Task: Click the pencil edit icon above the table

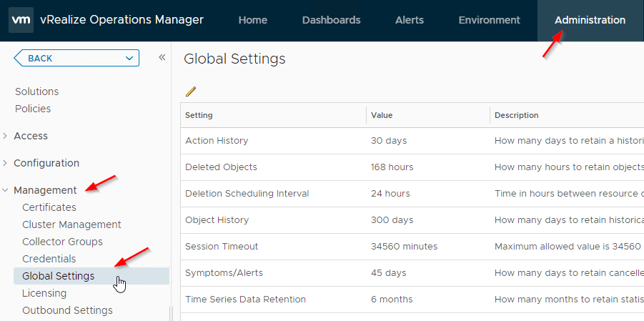Action: tap(191, 92)
